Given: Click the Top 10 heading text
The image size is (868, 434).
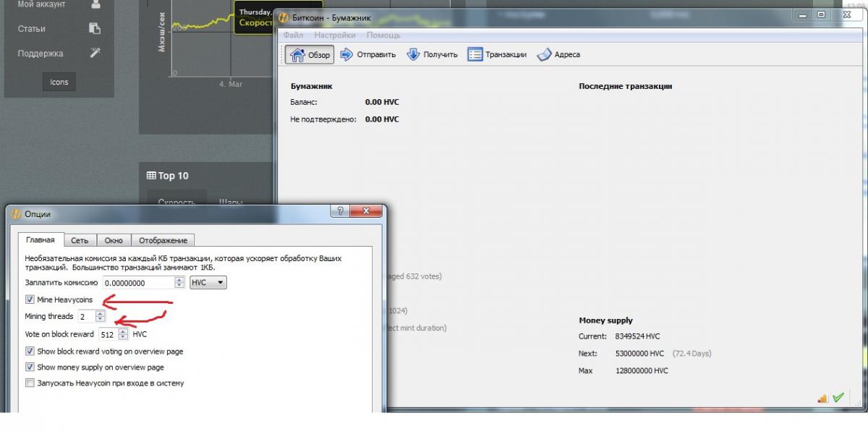Looking at the screenshot, I should point(174,176).
